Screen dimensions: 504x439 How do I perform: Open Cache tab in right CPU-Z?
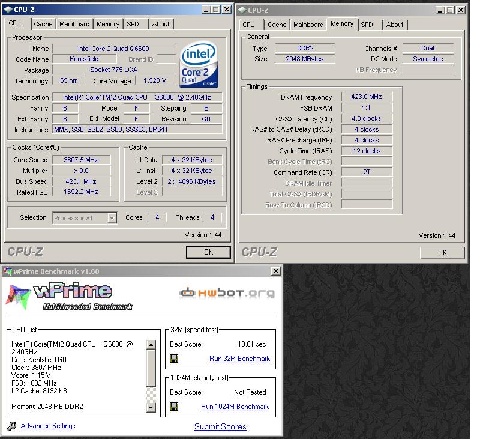(x=277, y=25)
